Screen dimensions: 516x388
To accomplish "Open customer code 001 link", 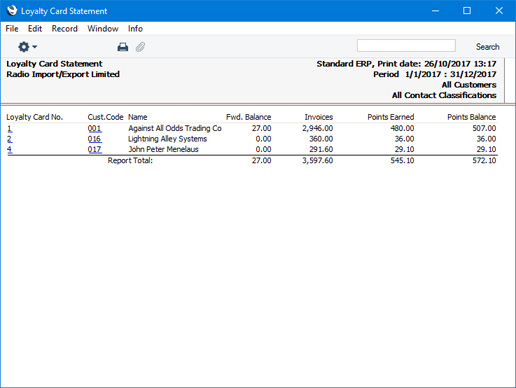I will [x=95, y=128].
